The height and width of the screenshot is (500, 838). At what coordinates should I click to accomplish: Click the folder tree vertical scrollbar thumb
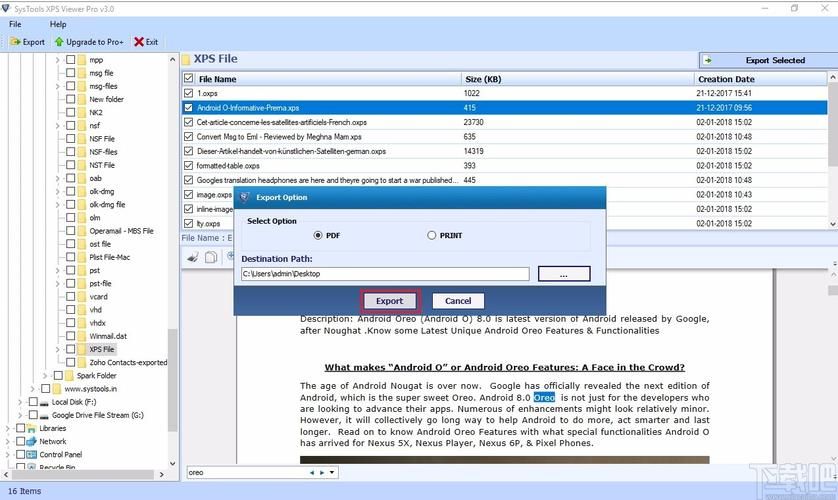(x=172, y=380)
